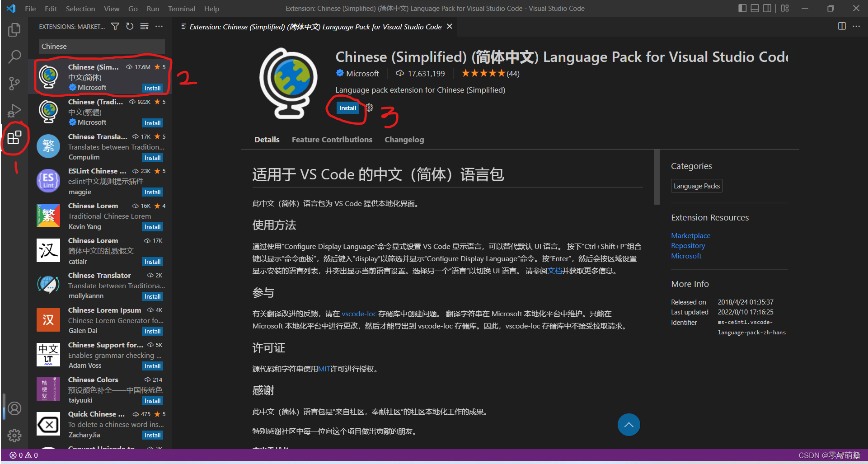Viewport: 868px width, 464px height.
Task: Open the File menu
Action: pos(30,9)
